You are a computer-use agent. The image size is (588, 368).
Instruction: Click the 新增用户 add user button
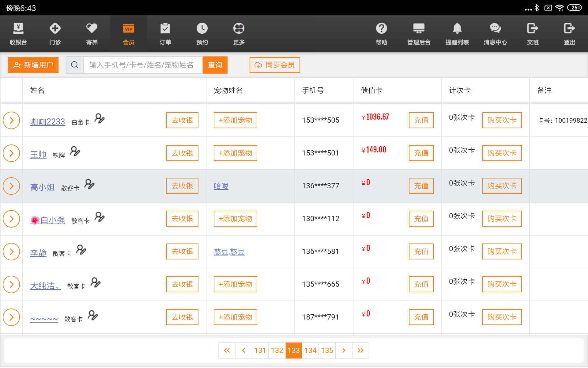[x=33, y=65]
